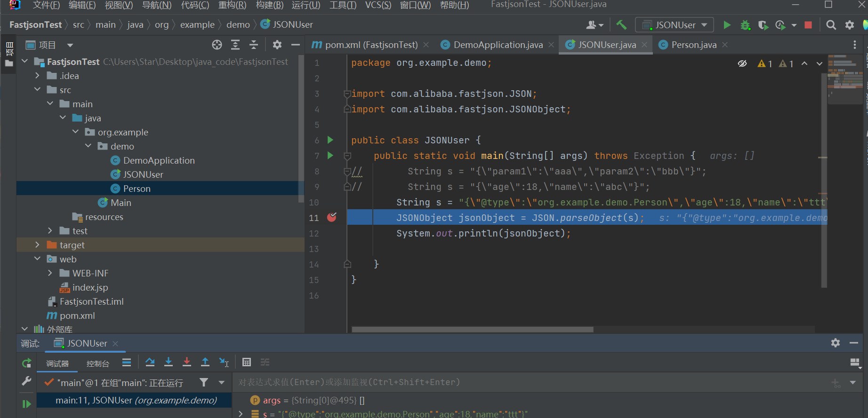Click the Build hammer icon
The image size is (868, 418).
(621, 25)
